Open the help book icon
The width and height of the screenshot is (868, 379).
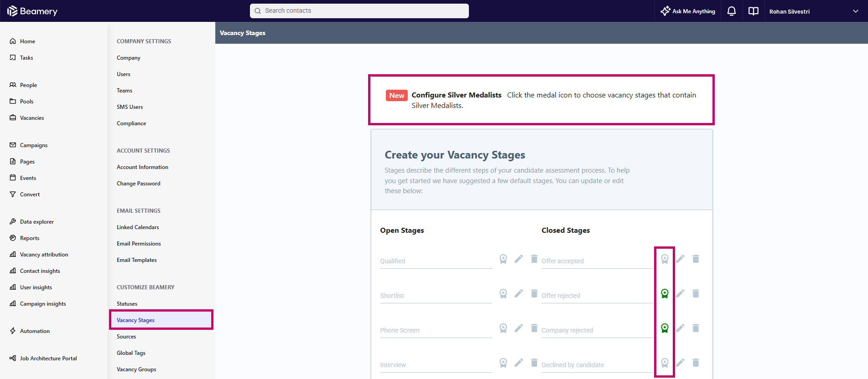[754, 11]
